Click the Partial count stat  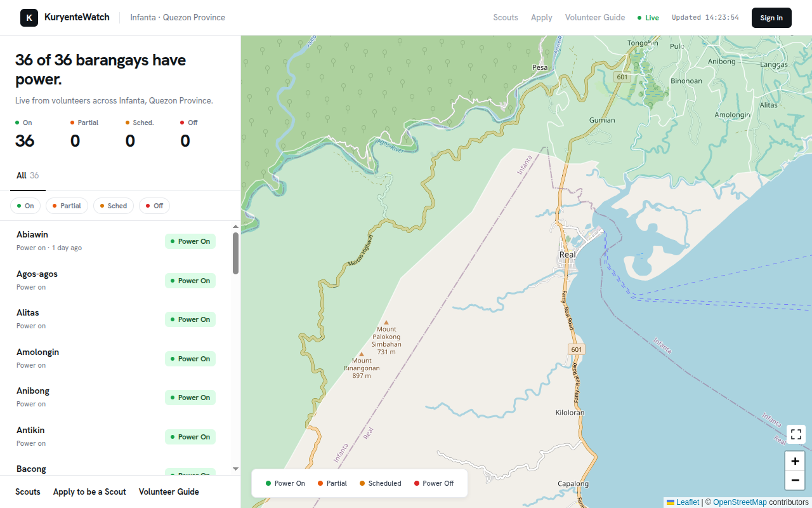point(75,141)
